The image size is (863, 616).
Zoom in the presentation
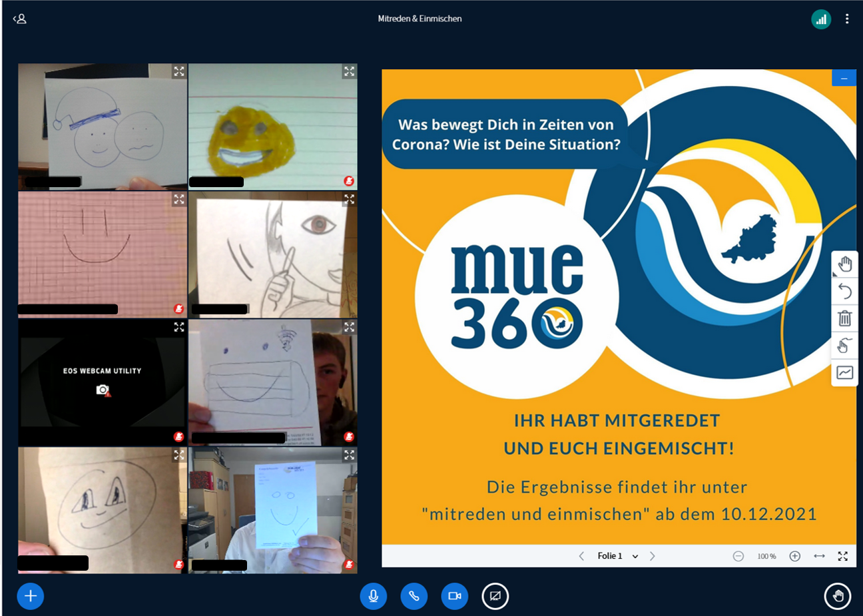click(x=794, y=556)
